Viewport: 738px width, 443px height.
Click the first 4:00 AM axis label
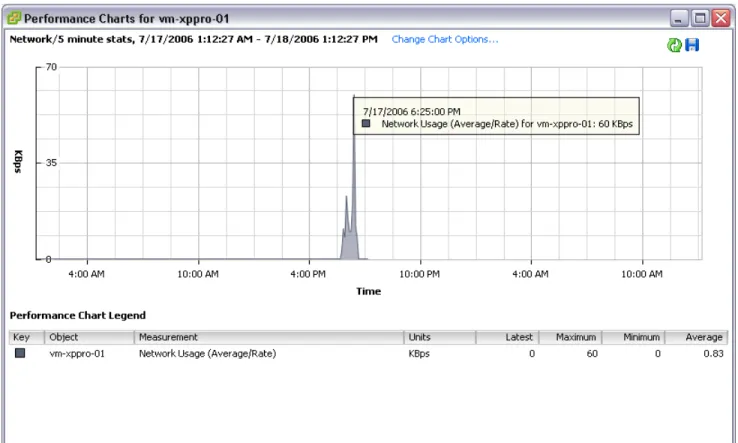[x=86, y=274]
